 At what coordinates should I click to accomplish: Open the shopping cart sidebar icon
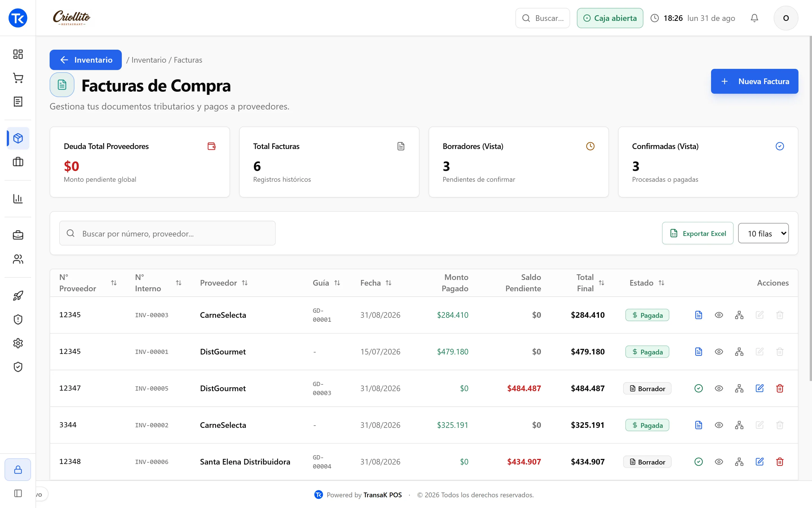click(x=18, y=78)
